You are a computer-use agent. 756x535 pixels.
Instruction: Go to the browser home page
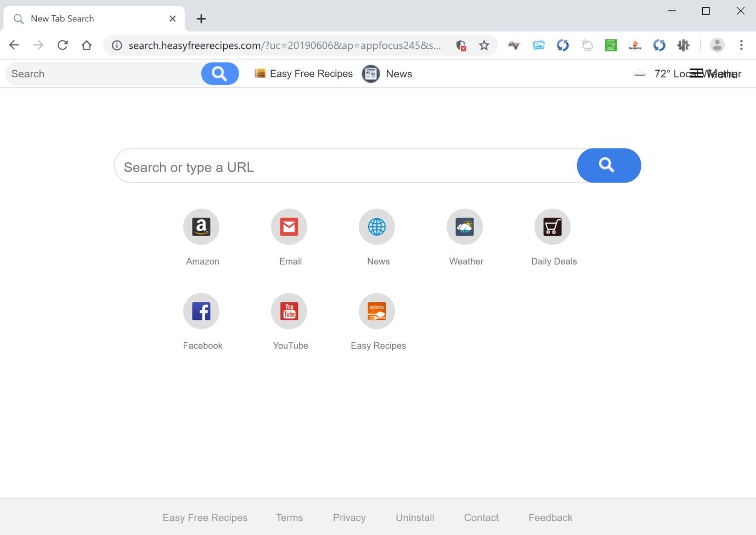(87, 45)
